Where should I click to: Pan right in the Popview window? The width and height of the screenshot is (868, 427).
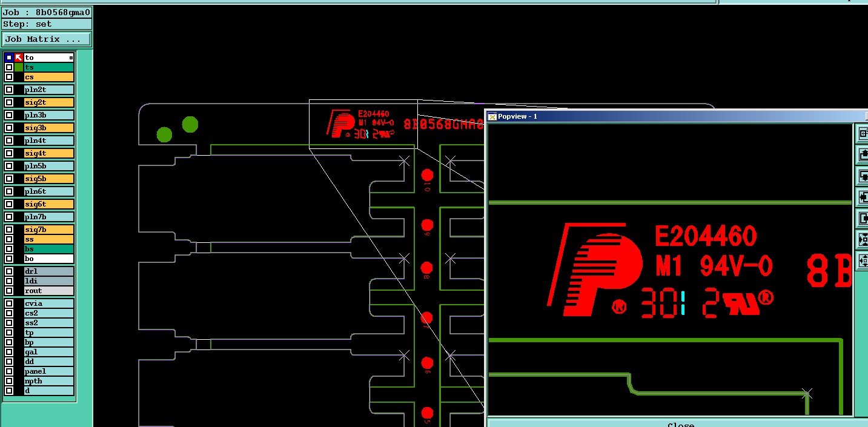tap(863, 219)
